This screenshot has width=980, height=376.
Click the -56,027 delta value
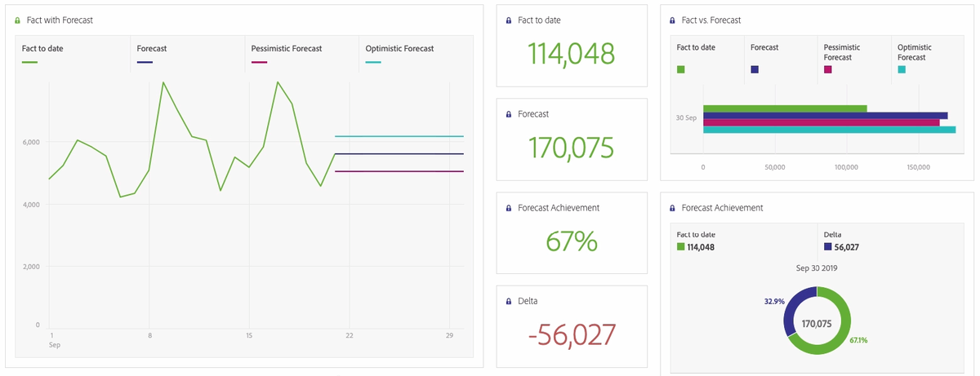click(571, 335)
